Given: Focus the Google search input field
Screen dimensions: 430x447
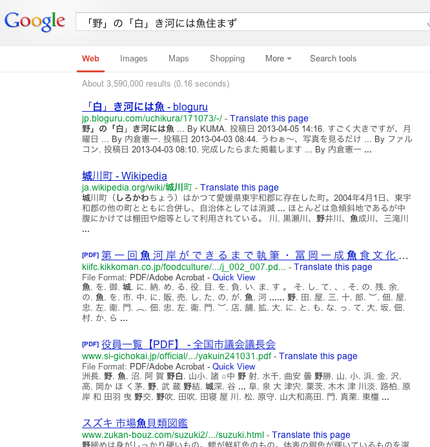Looking at the screenshot, I should [x=253, y=22].
